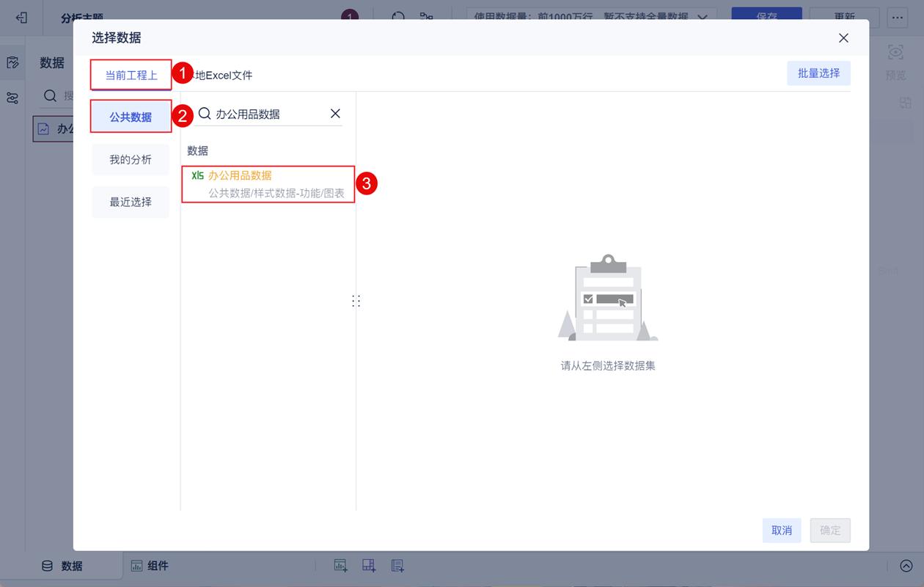
Task: Click the 取消 button
Action: tap(782, 531)
